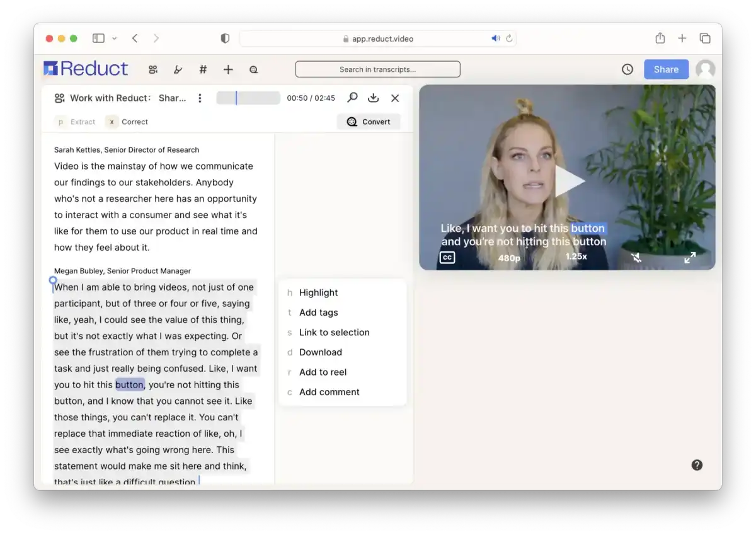This screenshot has width=756, height=535.
Task: Change video quality 480p
Action: tap(509, 258)
